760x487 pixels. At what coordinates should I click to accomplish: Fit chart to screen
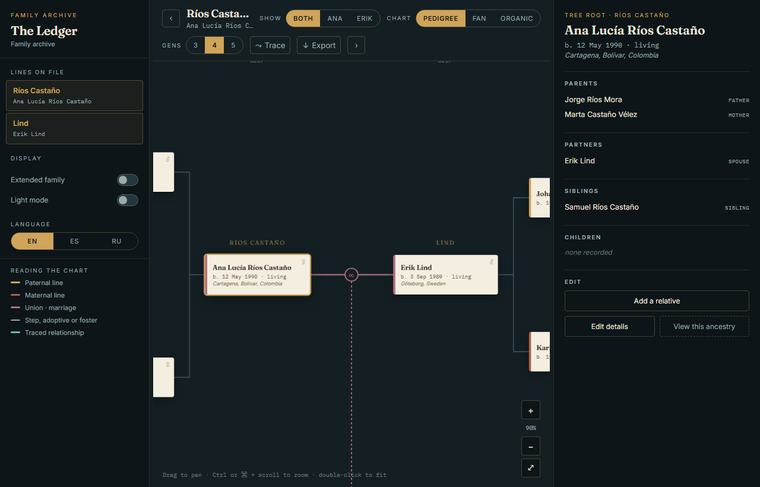click(531, 468)
